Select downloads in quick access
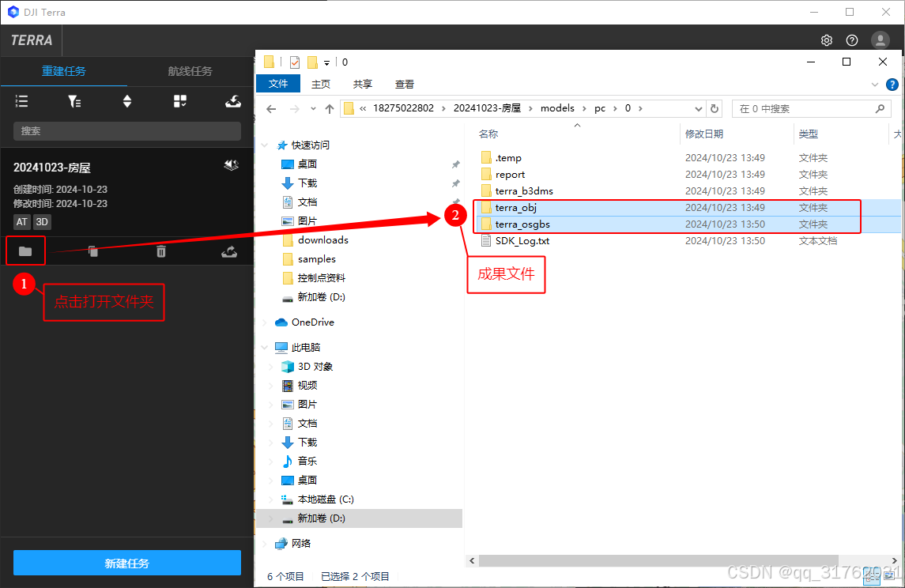 [x=322, y=239]
